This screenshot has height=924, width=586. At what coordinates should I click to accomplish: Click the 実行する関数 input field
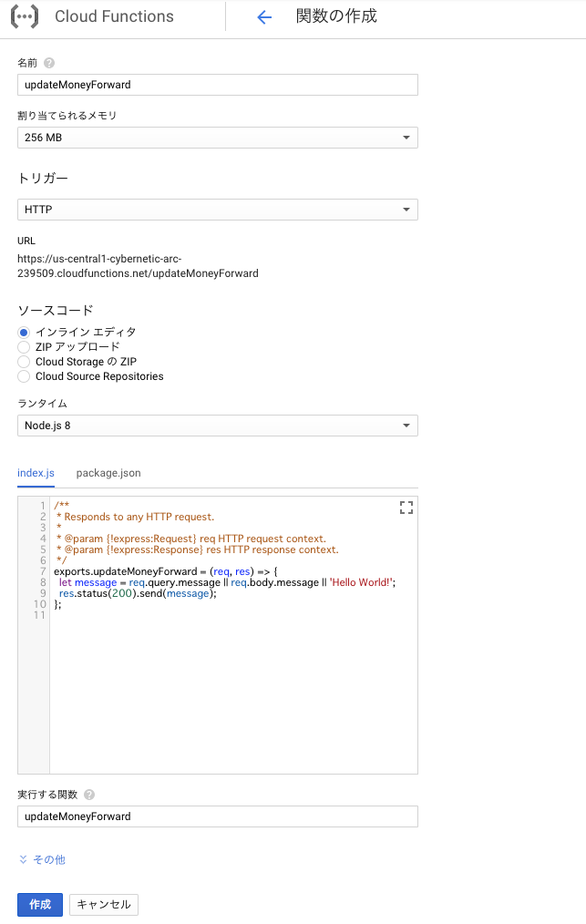tap(217, 816)
